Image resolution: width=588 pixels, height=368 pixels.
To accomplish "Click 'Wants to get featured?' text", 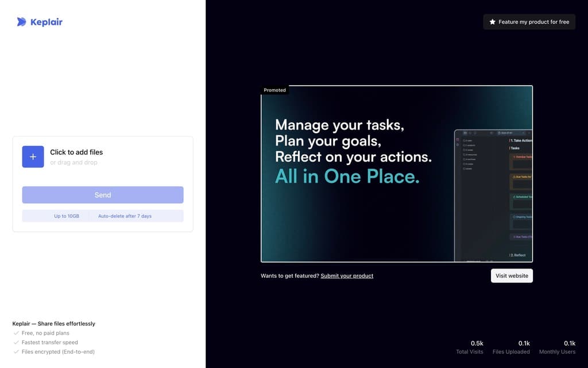I will click(290, 275).
